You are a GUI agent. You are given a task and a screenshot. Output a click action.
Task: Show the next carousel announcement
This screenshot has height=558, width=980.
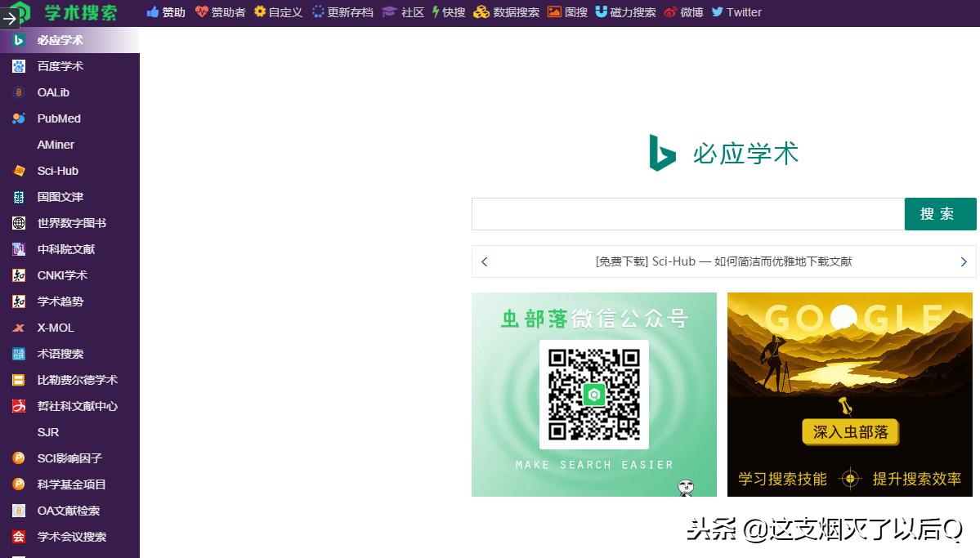tap(964, 261)
